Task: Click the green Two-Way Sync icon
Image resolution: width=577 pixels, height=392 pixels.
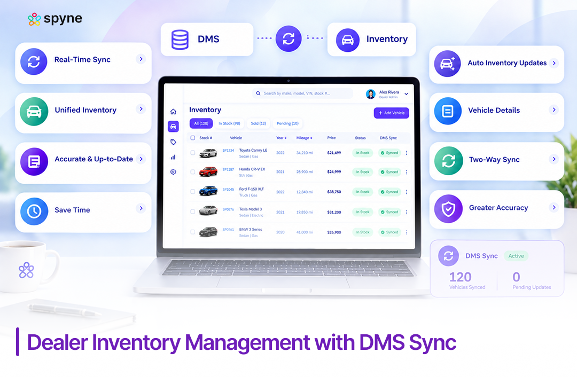Action: tap(449, 161)
